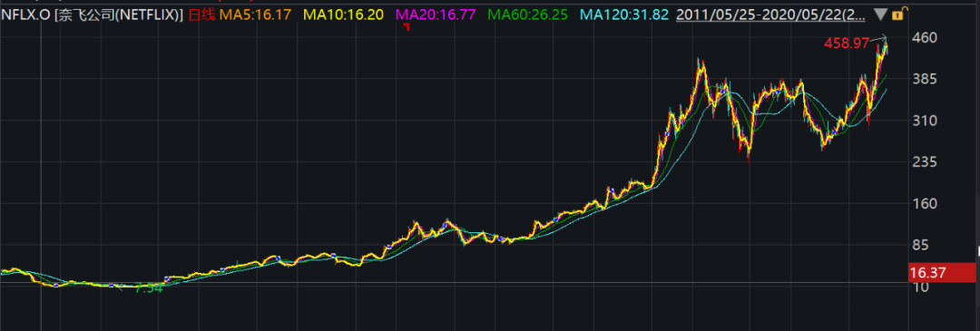Click the 460 price axis label
This screenshot has width=980, height=331.
925,38
